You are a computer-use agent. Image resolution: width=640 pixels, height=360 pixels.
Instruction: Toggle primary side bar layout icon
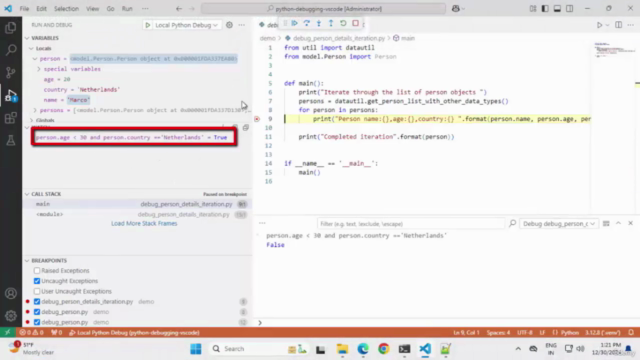[x=545, y=9]
